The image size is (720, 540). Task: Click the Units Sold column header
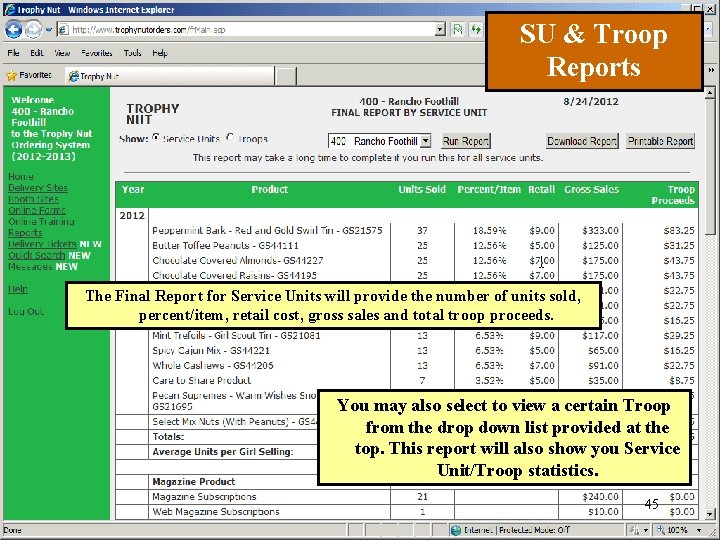coord(422,189)
